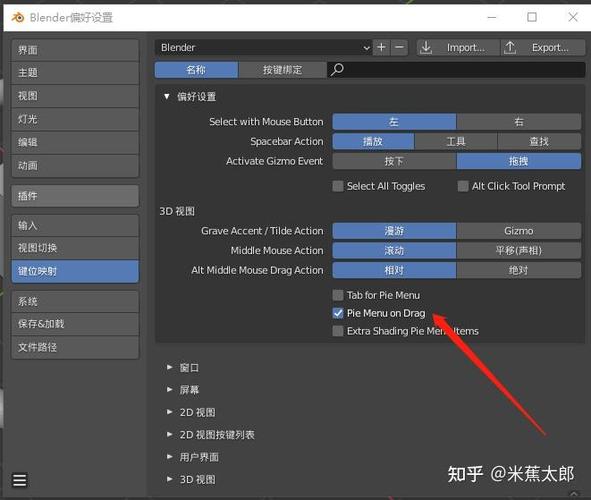The width and height of the screenshot is (591, 500).
Task: Expand the 2D 视图 keymap section
Action: click(170, 412)
